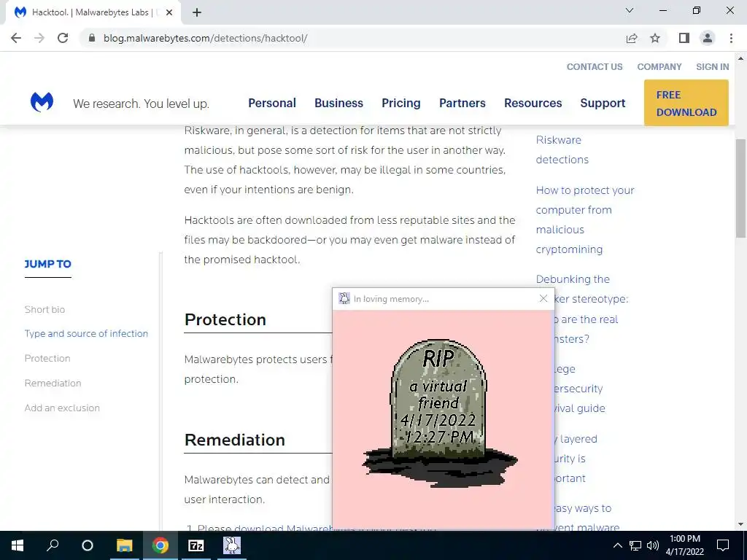Open the Pricing page
The height and width of the screenshot is (560, 747).
[x=401, y=103]
